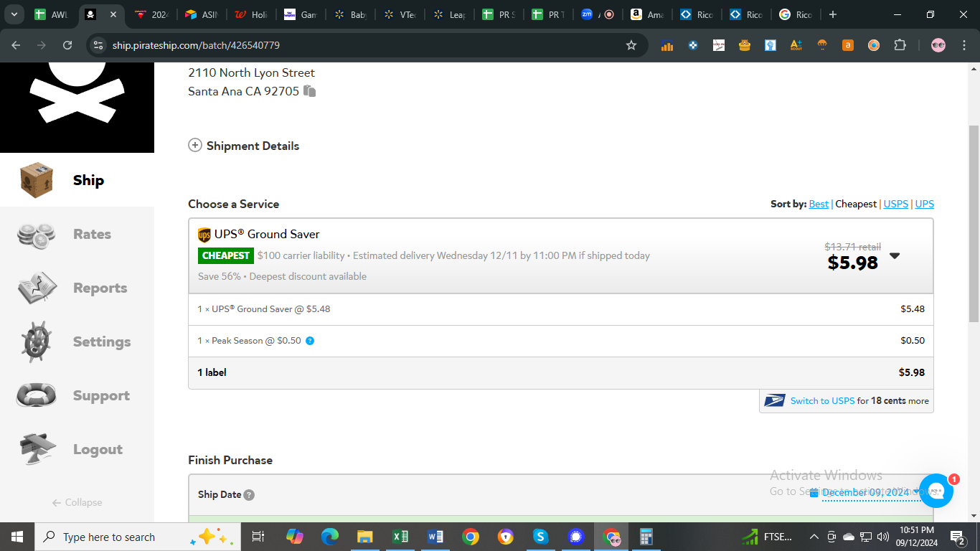Click the CHEAPEST green badge

click(x=226, y=255)
